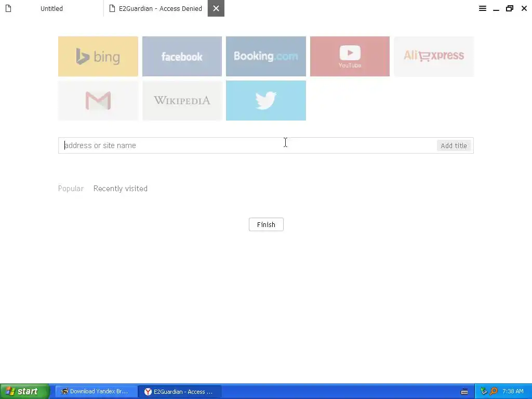Open the Bing tile

pos(98,56)
